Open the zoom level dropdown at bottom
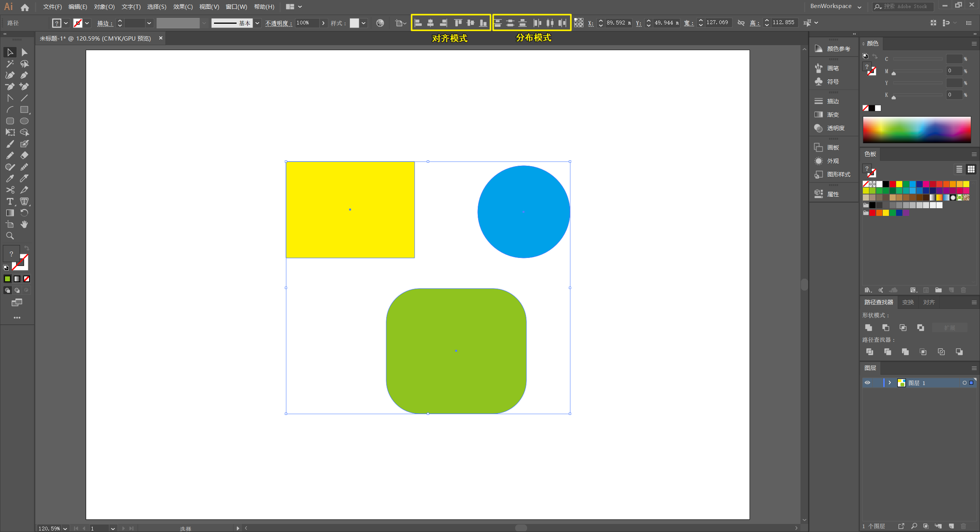This screenshot has height=532, width=980. click(x=65, y=528)
